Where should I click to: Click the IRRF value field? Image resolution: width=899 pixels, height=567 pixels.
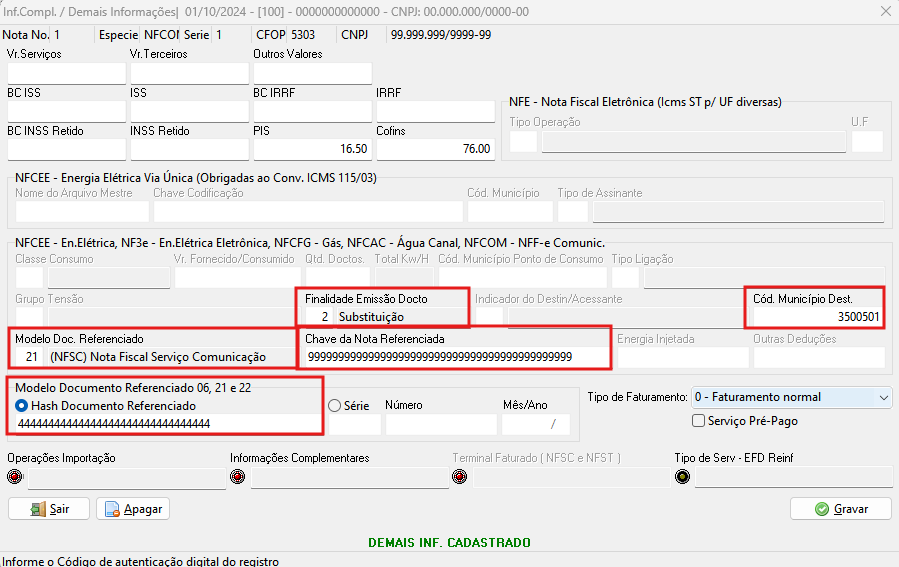pos(436,111)
